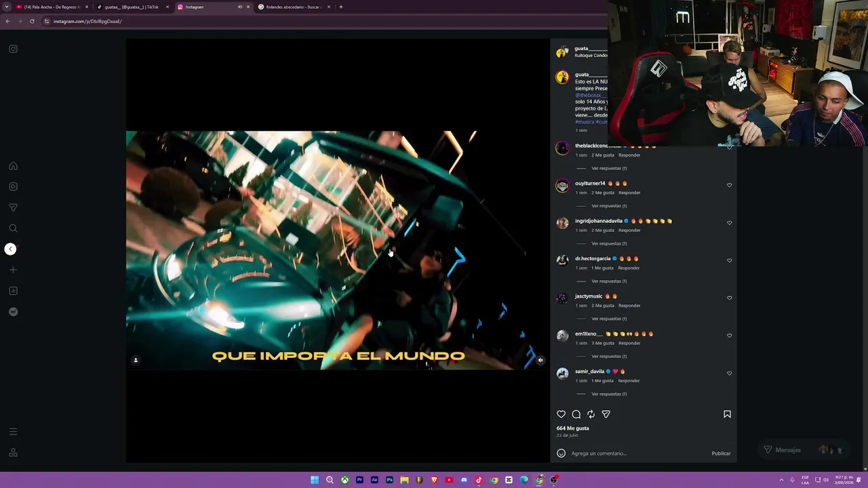Go back to previous post arrow

coord(10,249)
